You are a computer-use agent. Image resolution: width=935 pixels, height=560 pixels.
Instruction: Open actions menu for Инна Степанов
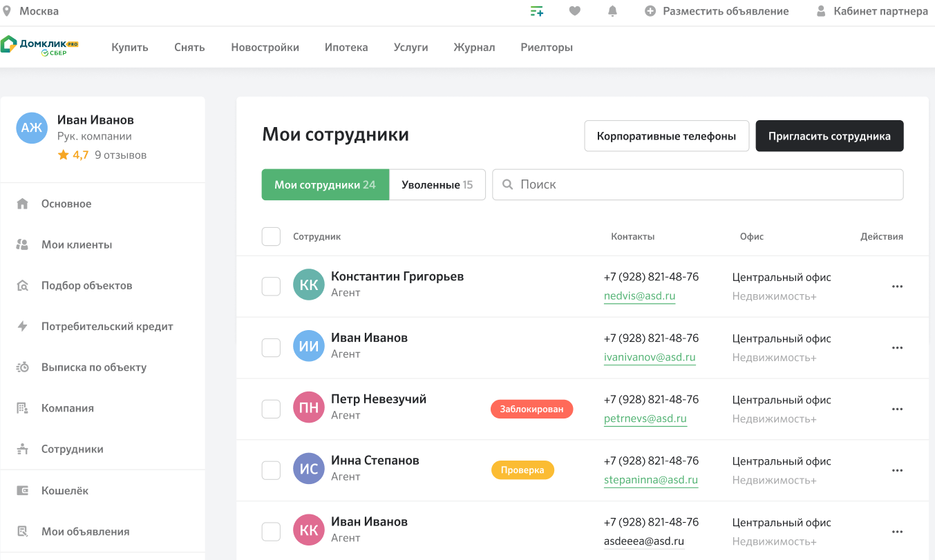pos(897,470)
